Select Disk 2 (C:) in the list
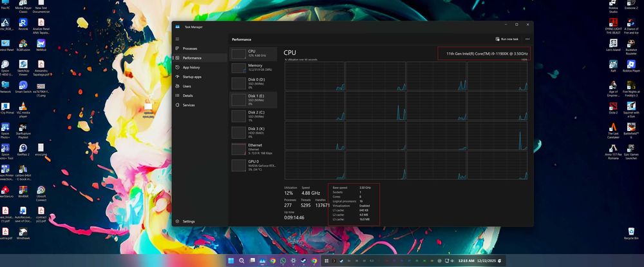The height and width of the screenshot is (267, 644). coord(253,116)
